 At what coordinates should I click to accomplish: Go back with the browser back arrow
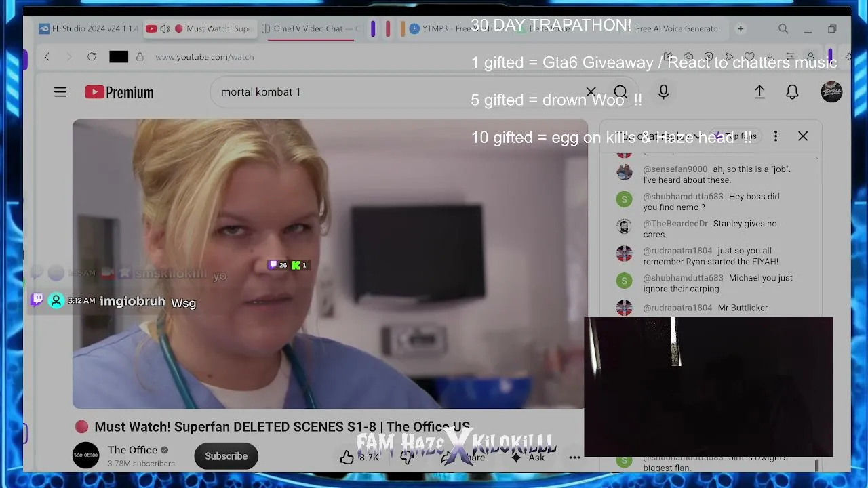[47, 57]
